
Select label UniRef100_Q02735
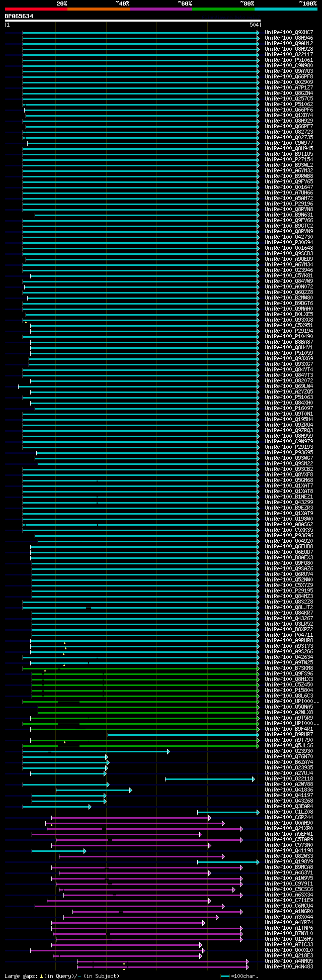click(x=289, y=138)
